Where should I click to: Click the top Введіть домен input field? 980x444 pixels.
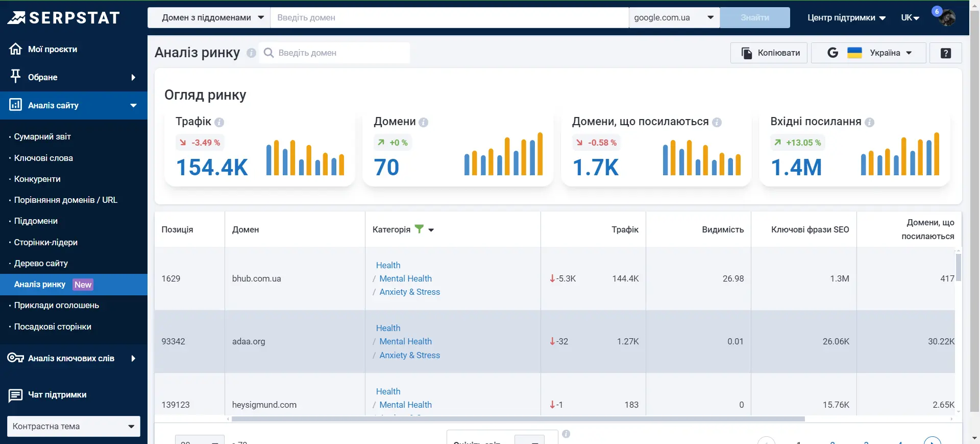click(x=450, y=17)
